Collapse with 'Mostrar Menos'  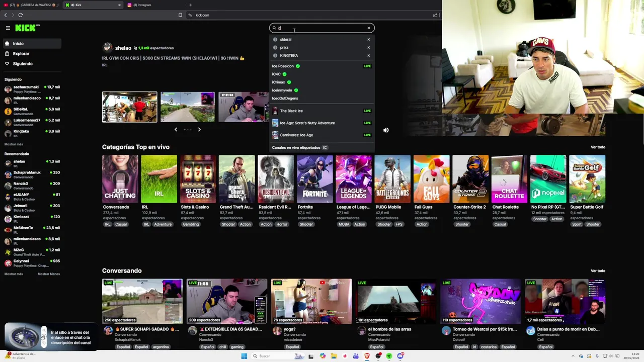49,274
